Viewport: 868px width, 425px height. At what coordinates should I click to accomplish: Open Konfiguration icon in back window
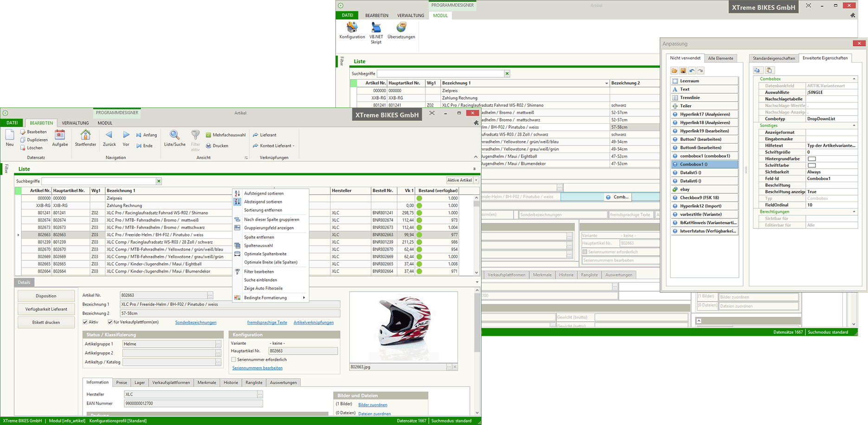tap(352, 27)
